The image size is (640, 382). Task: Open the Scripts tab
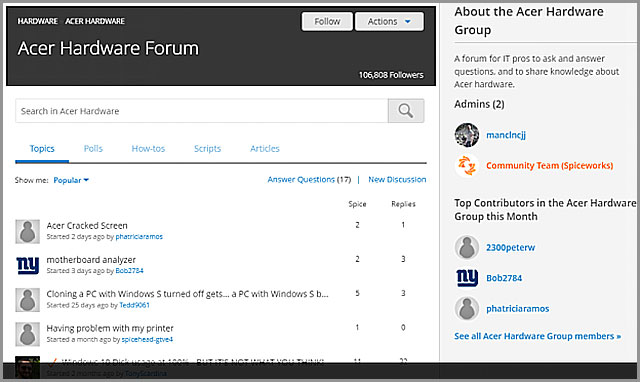tap(207, 149)
